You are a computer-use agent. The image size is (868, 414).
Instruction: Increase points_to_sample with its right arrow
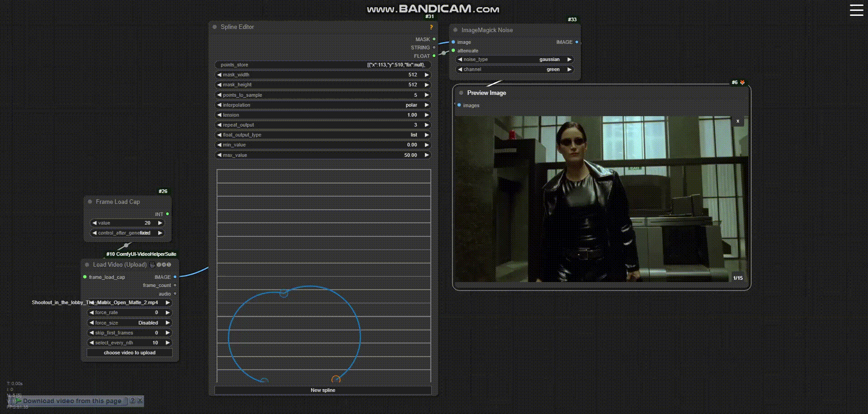[x=426, y=95]
